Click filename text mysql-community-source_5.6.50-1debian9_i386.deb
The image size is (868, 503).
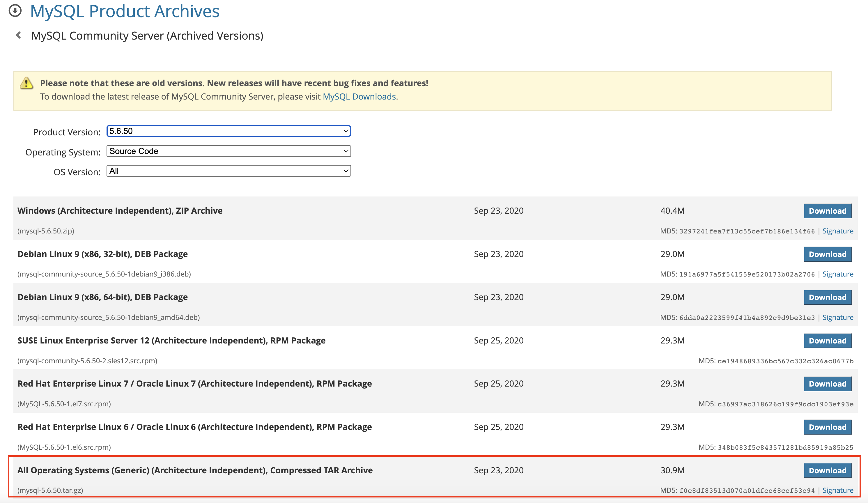pos(104,274)
